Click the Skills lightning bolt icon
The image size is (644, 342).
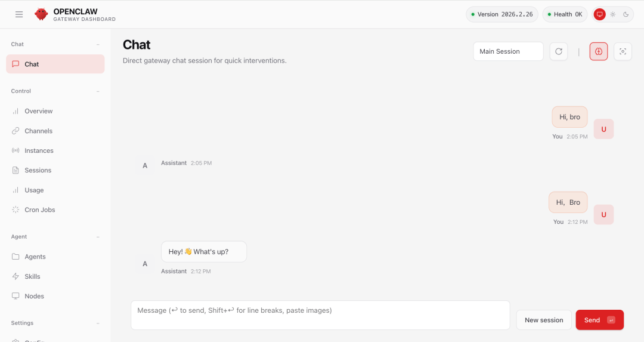[16, 276]
